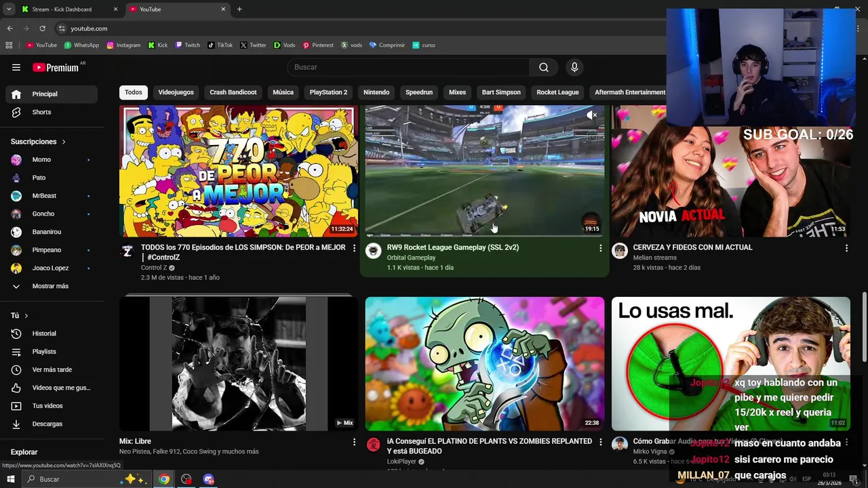Open Chrome from the taskbar
This screenshot has height=488, width=868.
[x=164, y=479]
